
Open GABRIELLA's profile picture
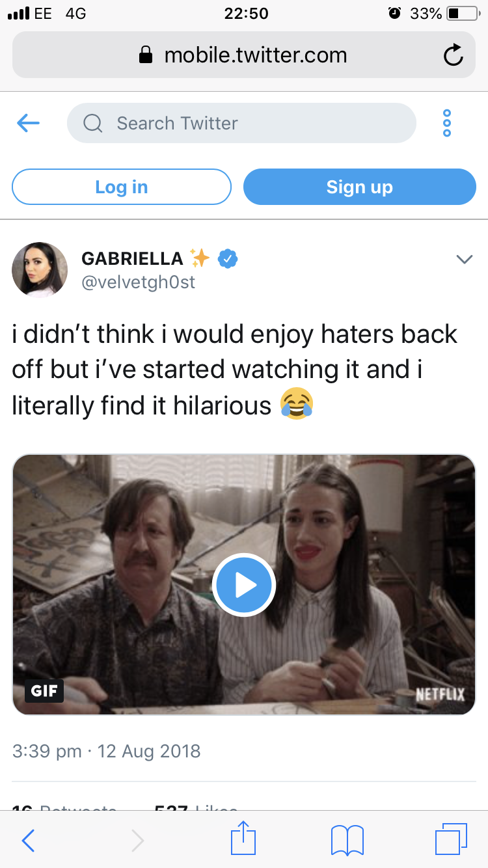(40, 269)
